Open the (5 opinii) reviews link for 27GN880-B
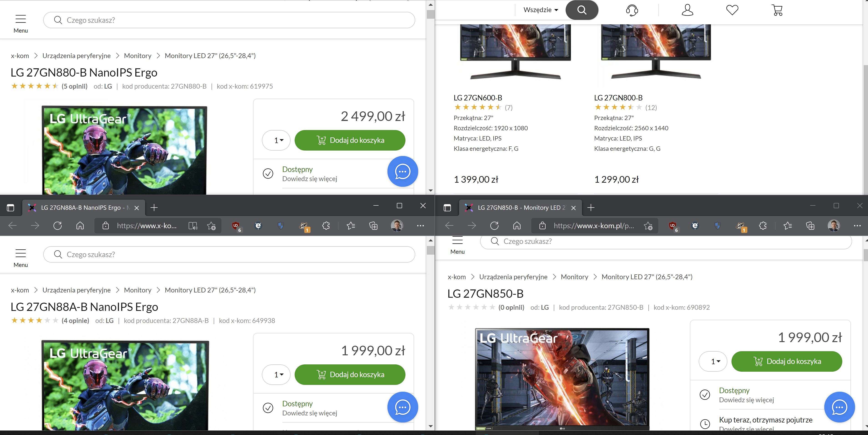This screenshot has width=868, height=435. pyautogui.click(x=74, y=86)
